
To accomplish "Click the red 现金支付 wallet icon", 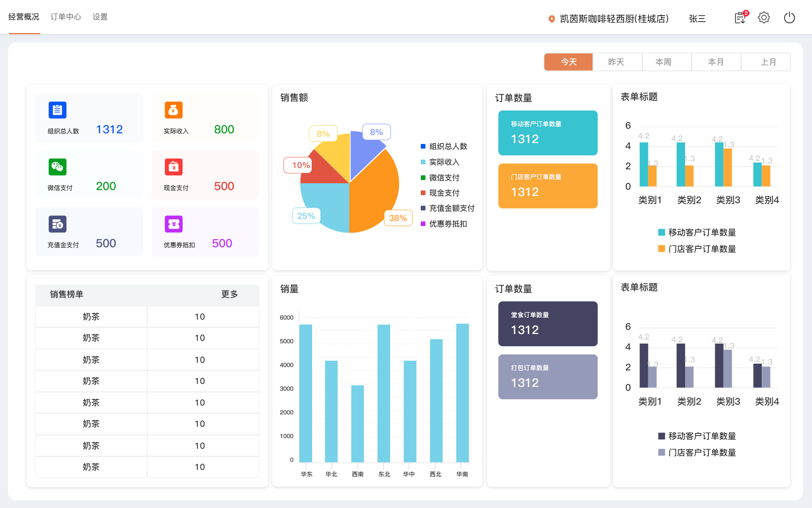I will (x=173, y=167).
